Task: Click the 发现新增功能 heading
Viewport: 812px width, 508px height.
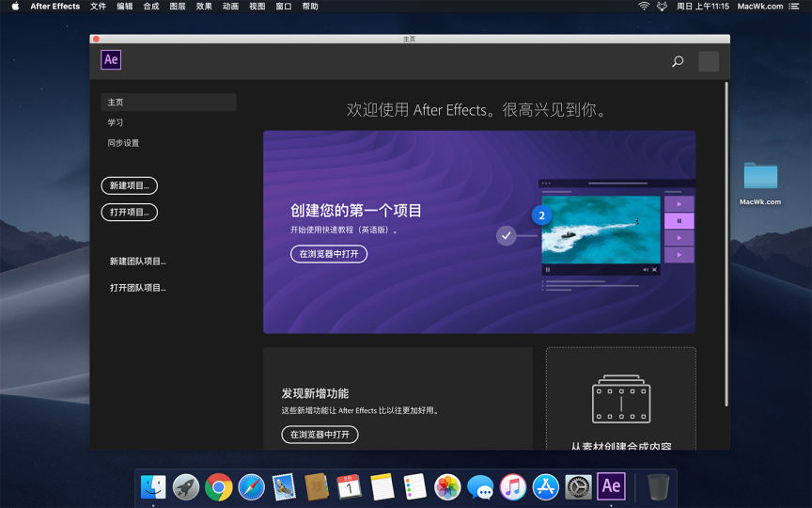Action: (315, 393)
